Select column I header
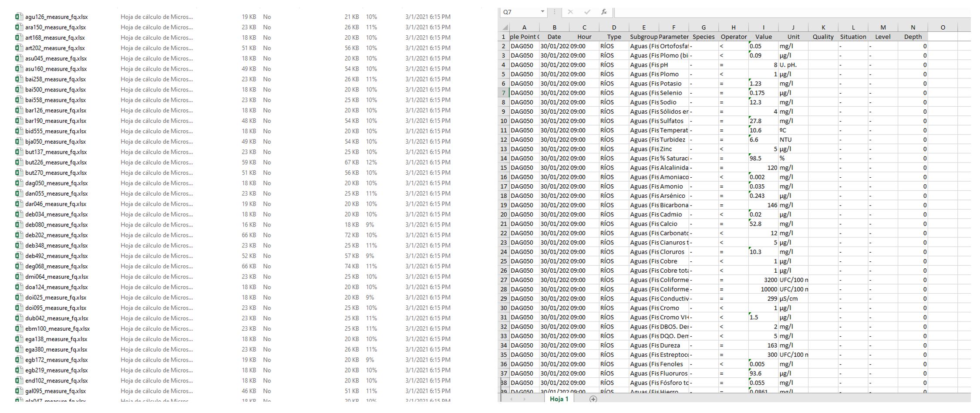Screen dimensions: 980x413 pyautogui.click(x=763, y=27)
